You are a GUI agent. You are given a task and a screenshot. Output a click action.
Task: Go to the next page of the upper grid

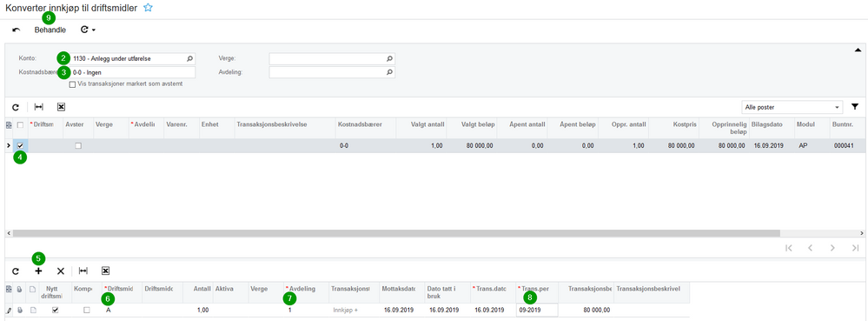[x=832, y=248]
